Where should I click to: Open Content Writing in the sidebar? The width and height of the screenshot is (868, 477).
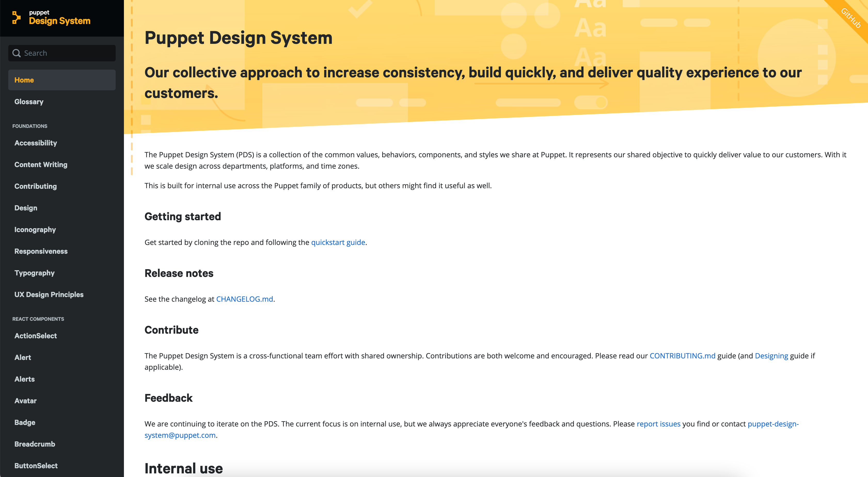(41, 165)
